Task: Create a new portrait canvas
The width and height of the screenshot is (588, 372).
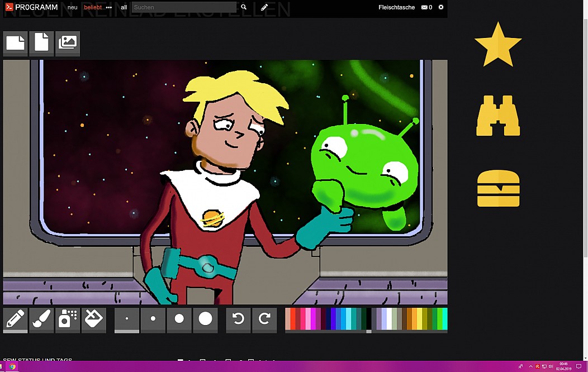Action: pos(41,44)
